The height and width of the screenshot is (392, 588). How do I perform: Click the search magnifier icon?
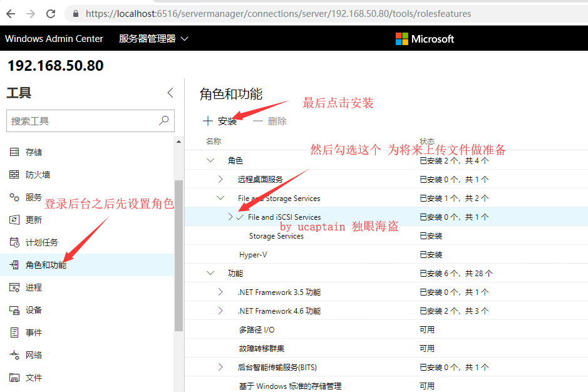coord(164,120)
